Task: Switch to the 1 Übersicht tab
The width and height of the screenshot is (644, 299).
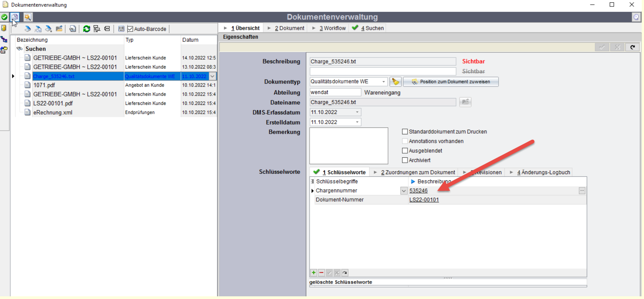Action: point(242,28)
